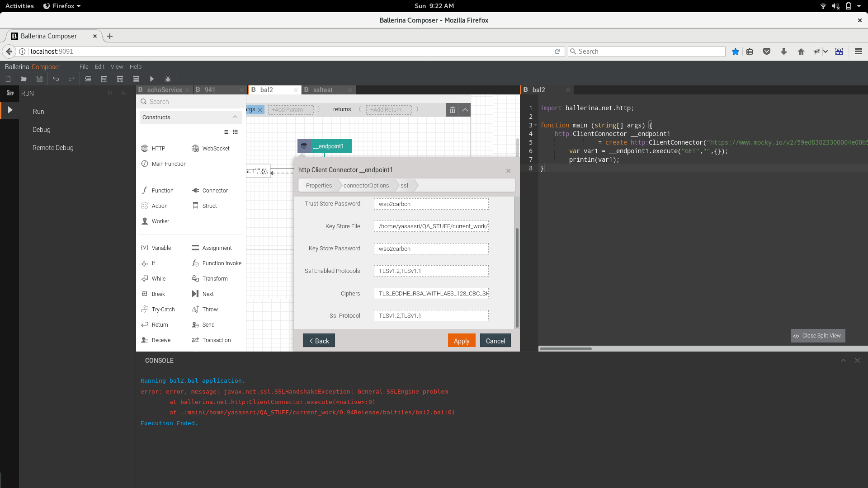Edit the Ciphers field

click(x=431, y=293)
